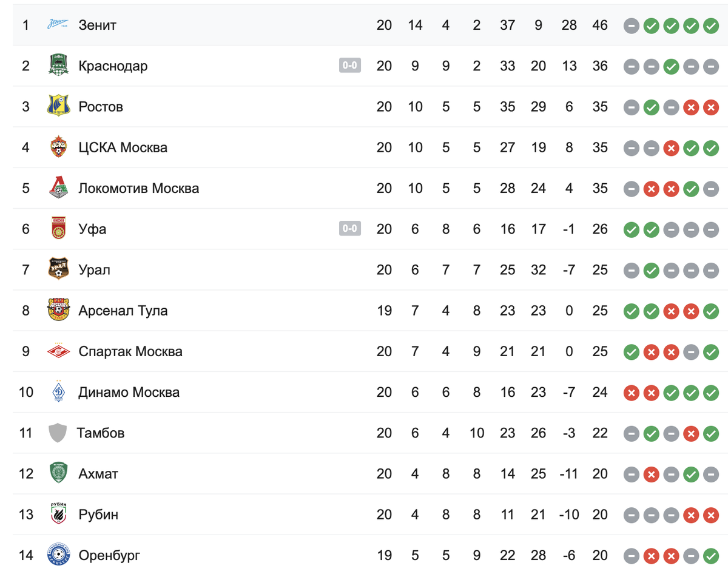The height and width of the screenshot is (574, 728).
Task: Click Рубин's last red loss indicator
Action: (711, 515)
